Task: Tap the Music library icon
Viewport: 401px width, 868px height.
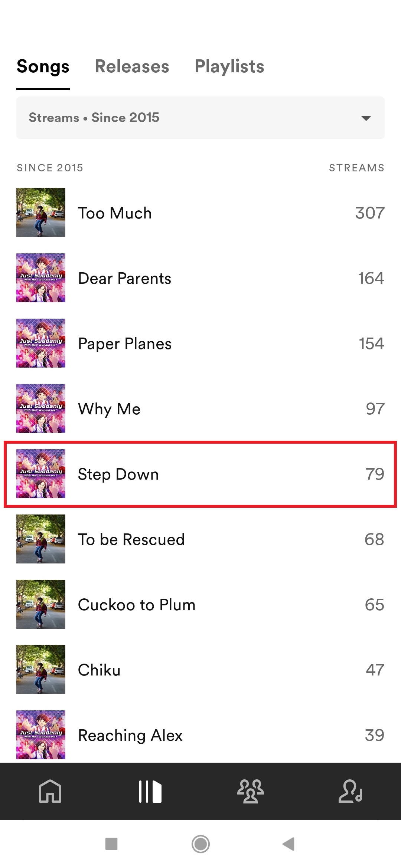Action: [150, 791]
